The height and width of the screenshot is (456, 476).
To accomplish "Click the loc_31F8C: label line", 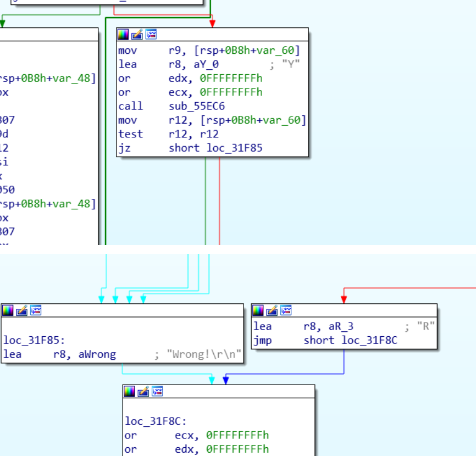I will click(156, 421).
